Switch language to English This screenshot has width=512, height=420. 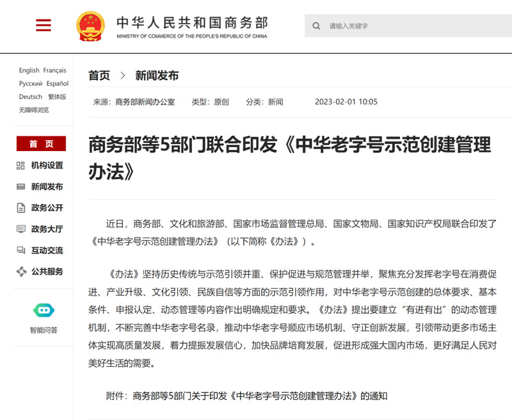click(29, 70)
